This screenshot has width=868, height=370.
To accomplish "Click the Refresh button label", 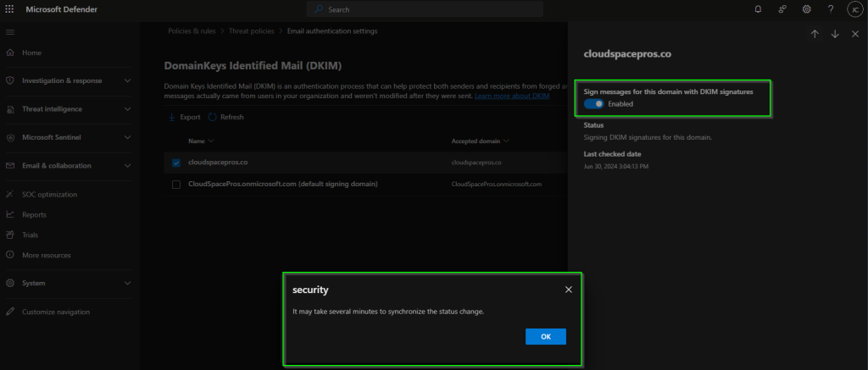I will (232, 117).
